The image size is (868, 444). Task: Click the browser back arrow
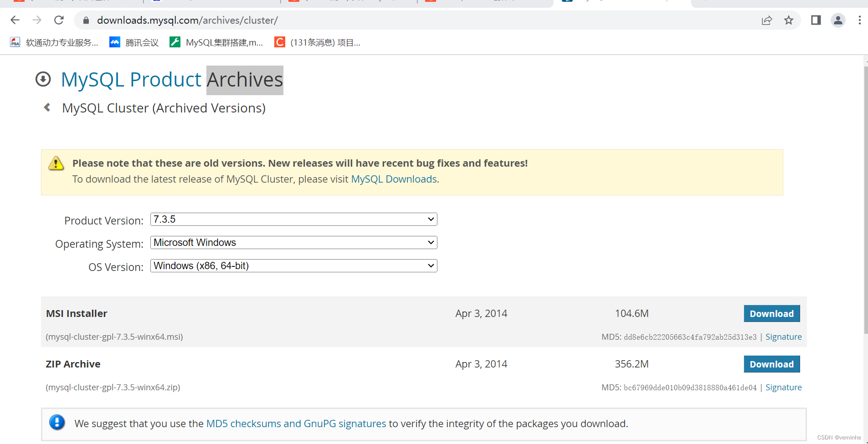coord(15,20)
